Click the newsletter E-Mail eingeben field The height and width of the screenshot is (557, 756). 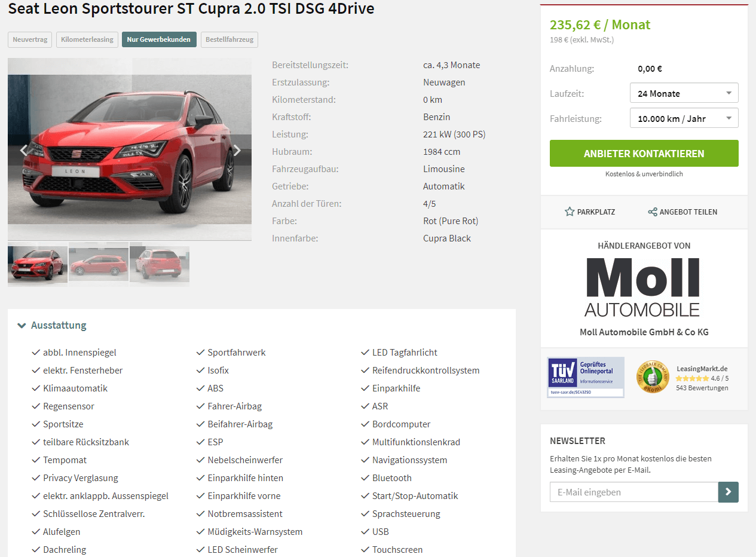[x=634, y=492]
